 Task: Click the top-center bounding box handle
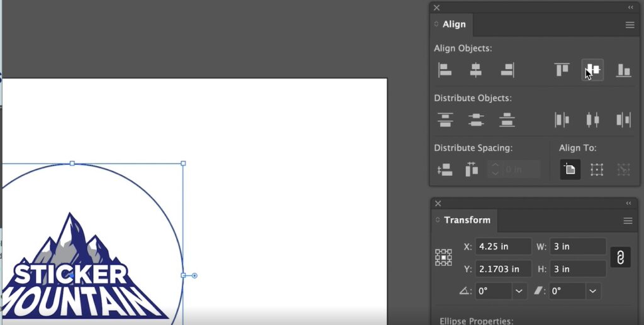[72, 163]
